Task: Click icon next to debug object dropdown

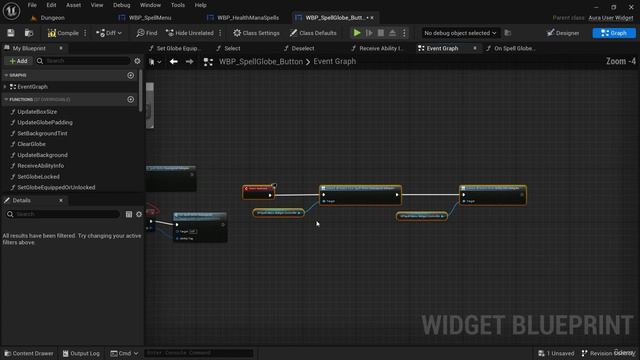Action: [508, 33]
